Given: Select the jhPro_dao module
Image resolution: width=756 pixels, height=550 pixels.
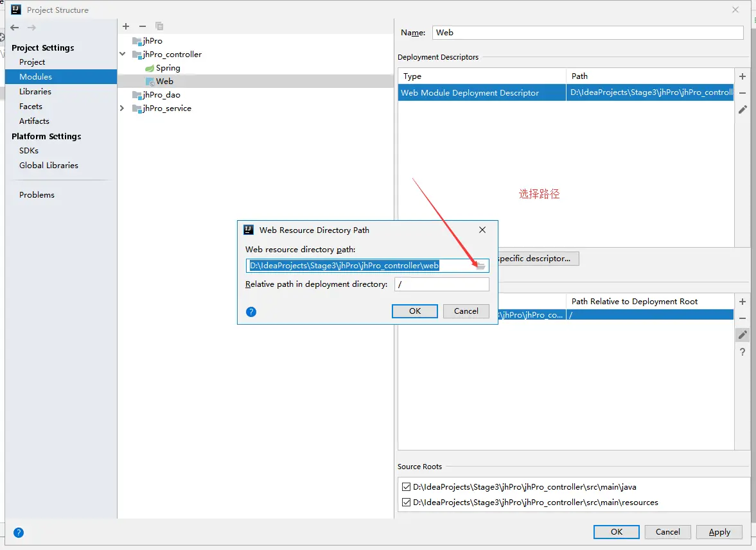Looking at the screenshot, I should point(157,95).
